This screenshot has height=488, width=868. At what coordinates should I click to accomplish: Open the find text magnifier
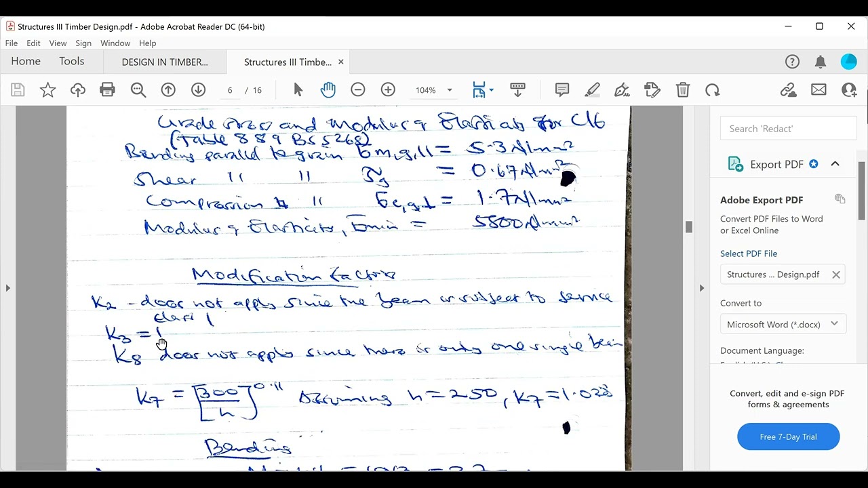coord(138,90)
